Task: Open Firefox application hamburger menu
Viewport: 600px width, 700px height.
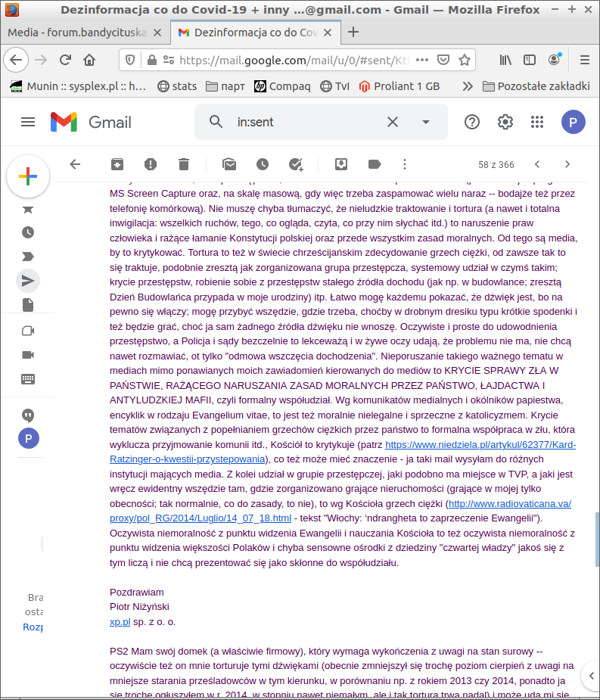Action: (584, 59)
